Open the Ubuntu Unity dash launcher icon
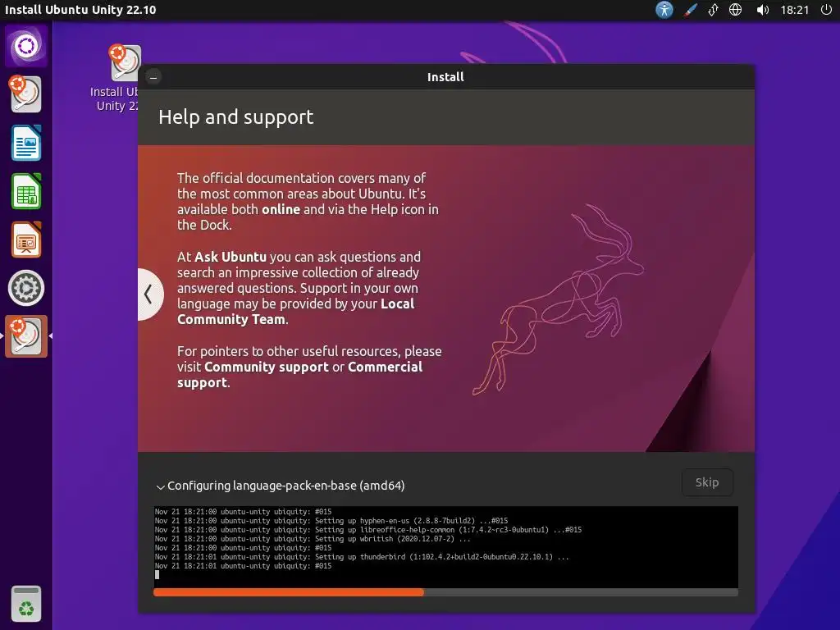 (26, 46)
